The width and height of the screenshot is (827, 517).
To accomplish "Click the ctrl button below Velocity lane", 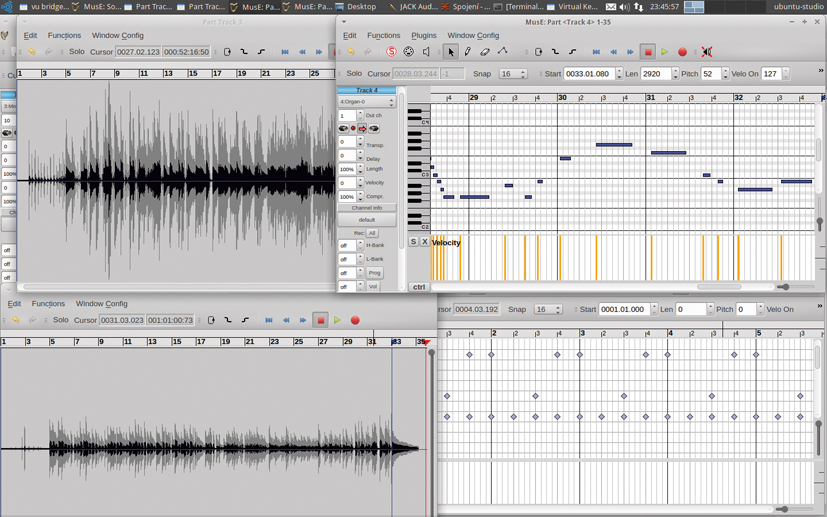I will click(x=419, y=287).
